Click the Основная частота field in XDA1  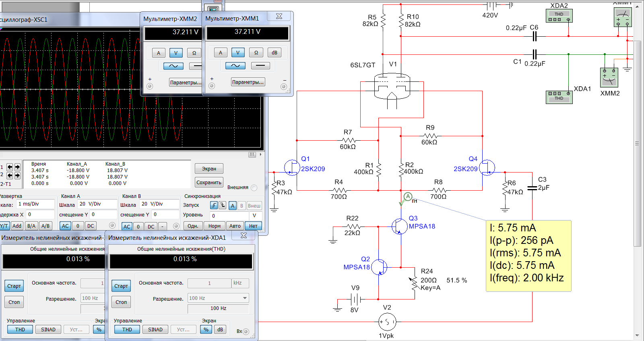(209, 283)
